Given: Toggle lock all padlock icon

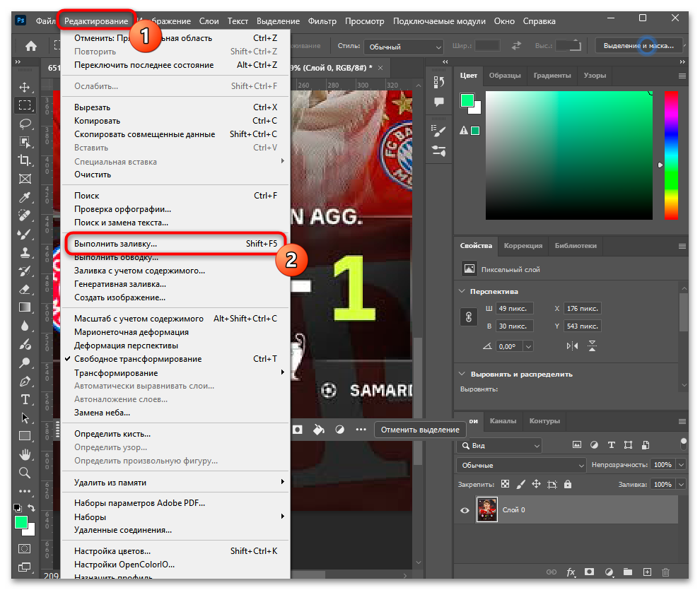Looking at the screenshot, I should tap(567, 484).
